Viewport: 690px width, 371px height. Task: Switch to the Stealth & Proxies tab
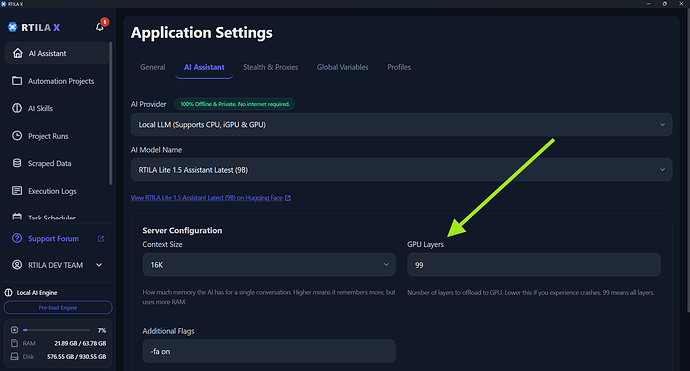point(271,67)
